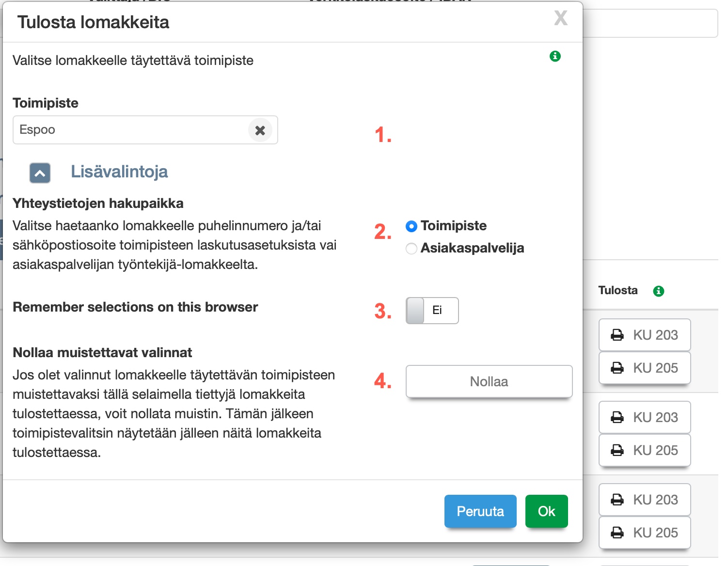
Task: Collapse the Lisävalintoja chevron icon
Action: pyautogui.click(x=40, y=173)
